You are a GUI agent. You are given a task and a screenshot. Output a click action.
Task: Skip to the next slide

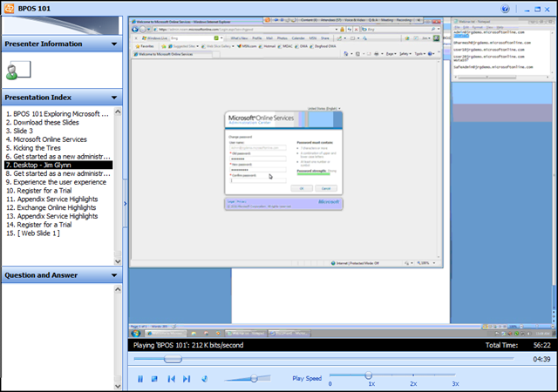pyautogui.click(x=187, y=379)
